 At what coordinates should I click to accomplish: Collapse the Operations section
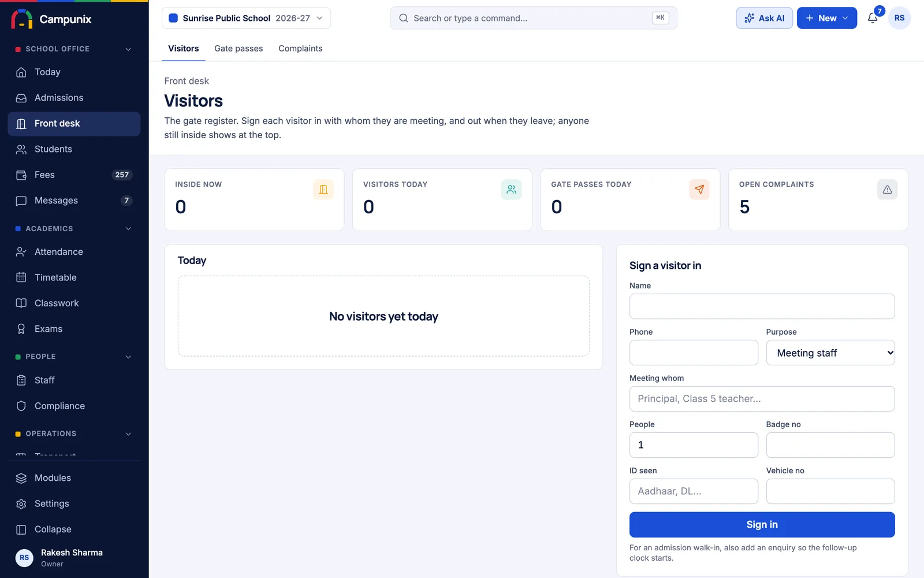pos(128,433)
